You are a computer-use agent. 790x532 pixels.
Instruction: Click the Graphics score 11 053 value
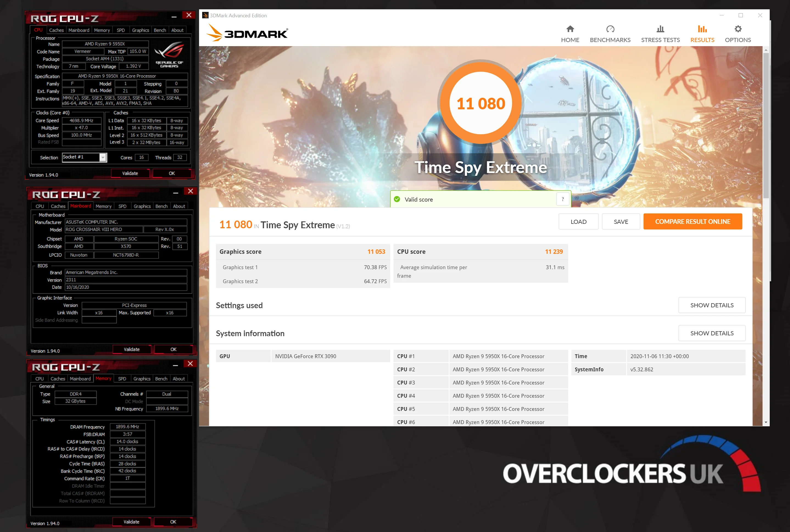point(376,251)
